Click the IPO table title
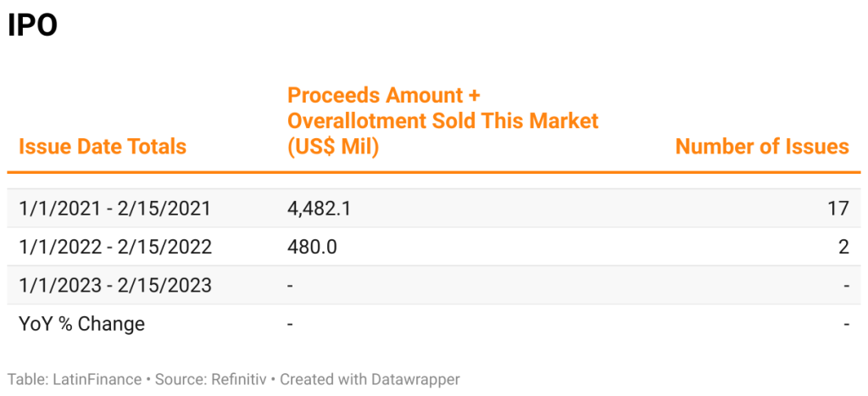This screenshot has width=868, height=396. click(x=32, y=25)
